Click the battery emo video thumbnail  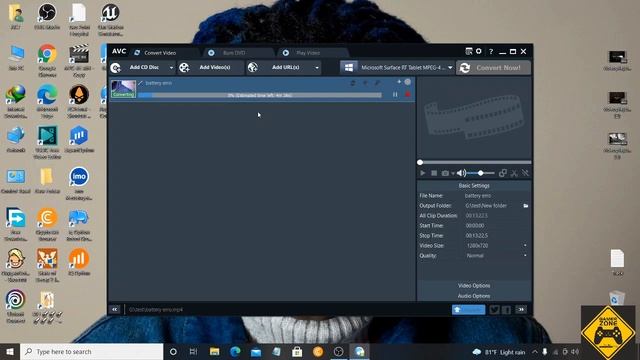tap(123, 89)
